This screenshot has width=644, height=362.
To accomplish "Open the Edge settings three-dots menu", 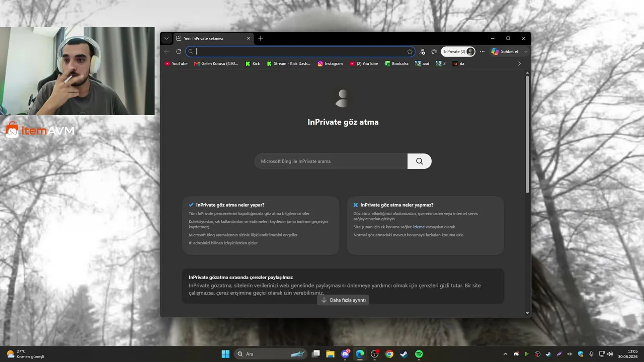I will click(482, 51).
